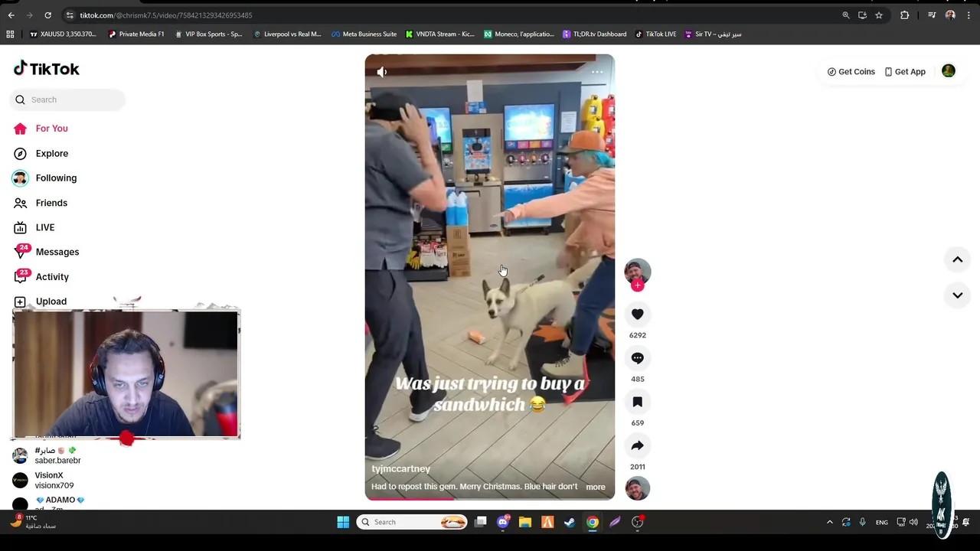Open the Explore page
The height and width of the screenshot is (551, 980).
click(41, 154)
